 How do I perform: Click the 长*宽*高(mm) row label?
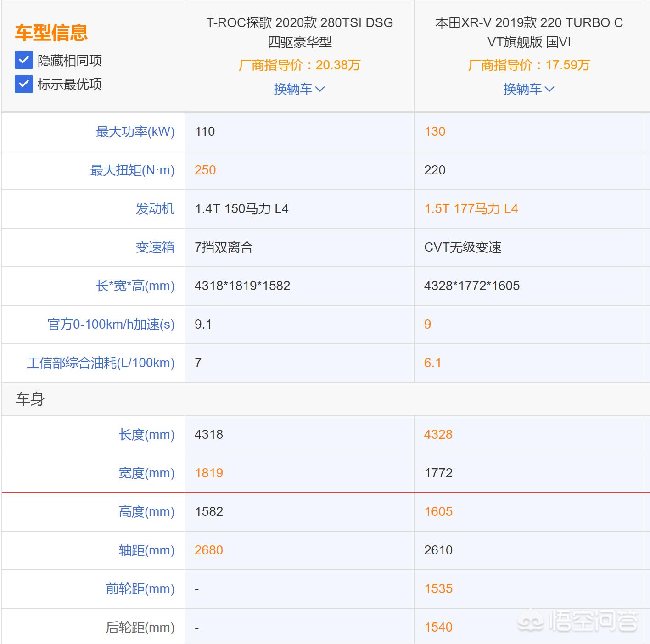coord(135,286)
